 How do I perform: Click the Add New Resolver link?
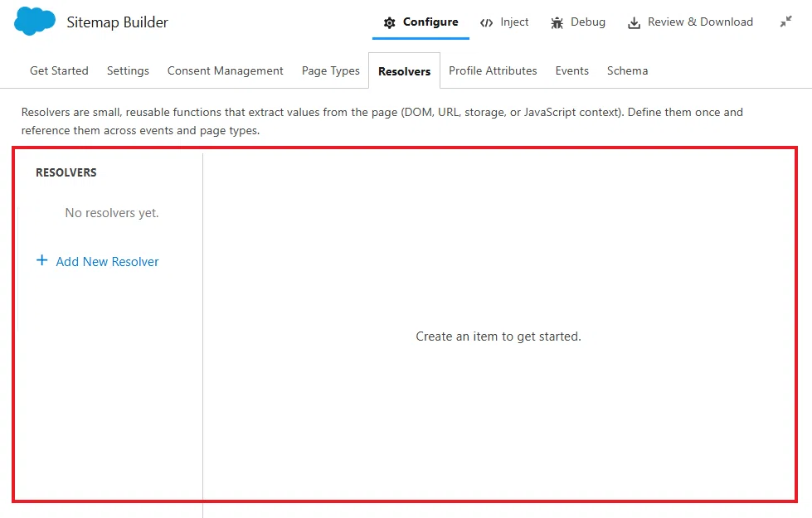[x=107, y=261]
